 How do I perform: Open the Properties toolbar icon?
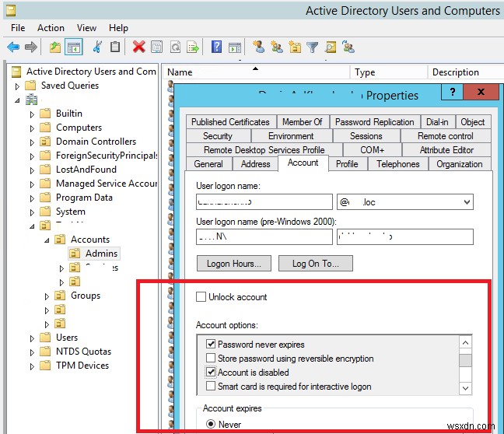[x=157, y=47]
